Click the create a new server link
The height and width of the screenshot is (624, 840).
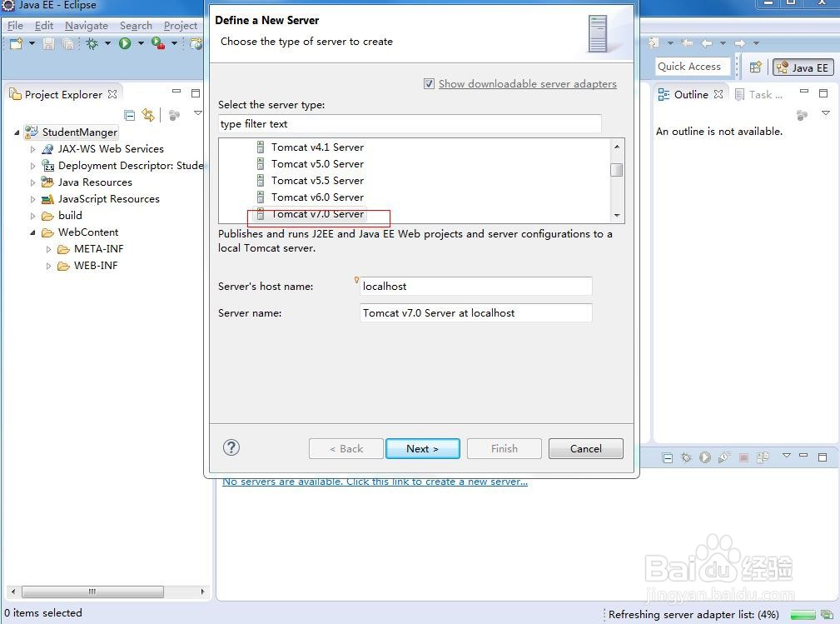click(375, 482)
